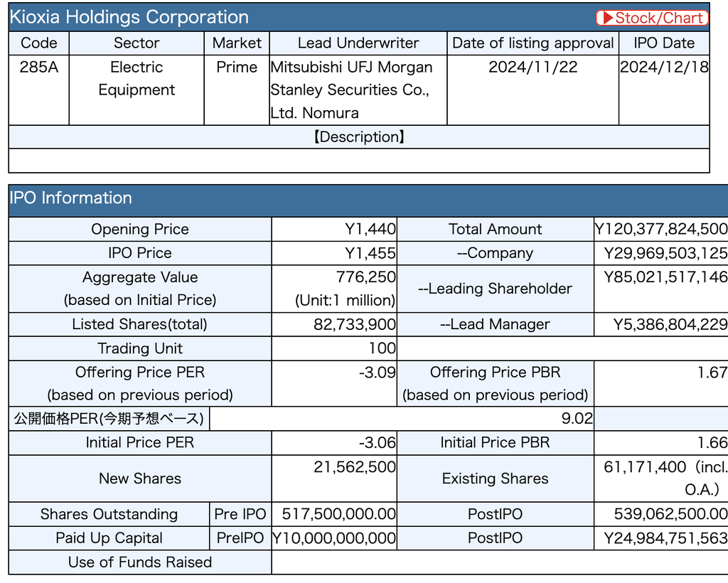Click the IPO date 2024/12/18

pyautogui.click(x=665, y=68)
